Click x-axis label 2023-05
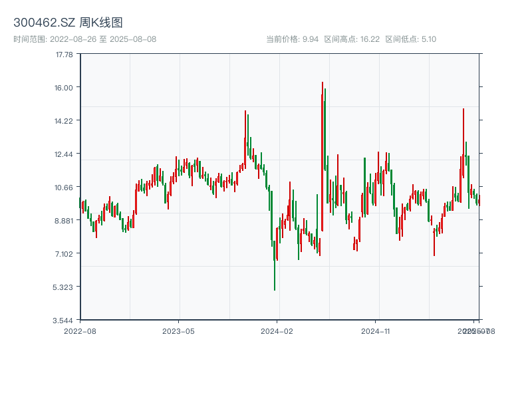532x399 pixels. pos(178,331)
